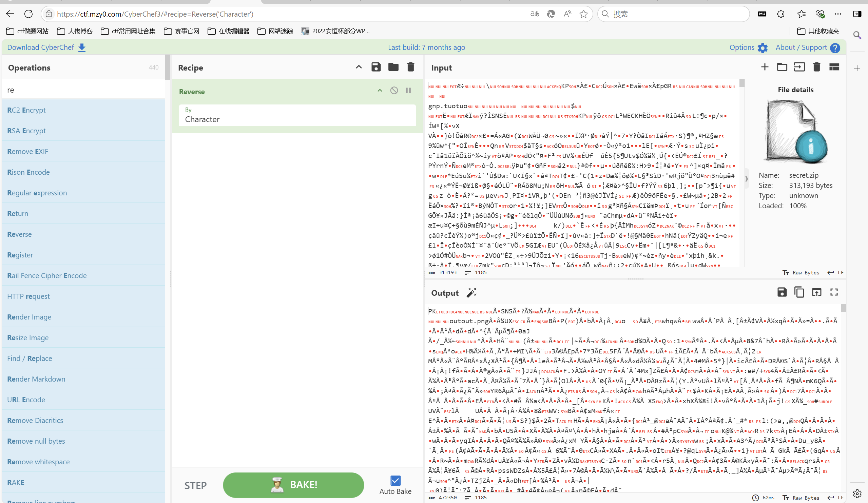Open folder as input icon
Image resolution: width=868 pixels, height=503 pixels.
(x=782, y=67)
